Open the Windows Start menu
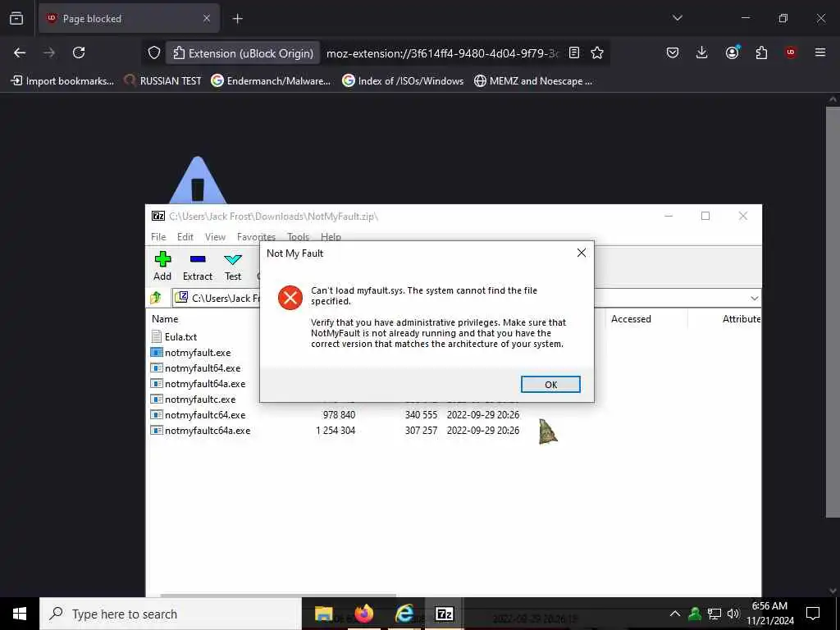 tap(20, 614)
